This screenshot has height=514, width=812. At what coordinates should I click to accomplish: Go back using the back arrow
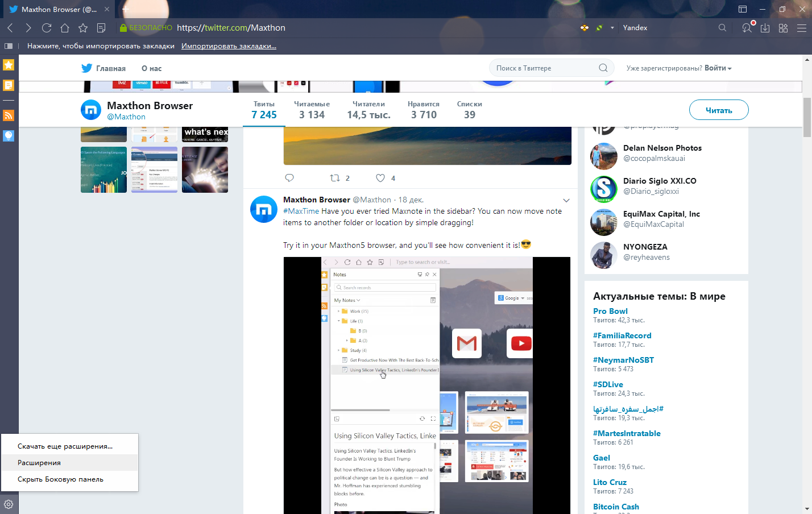(x=10, y=28)
